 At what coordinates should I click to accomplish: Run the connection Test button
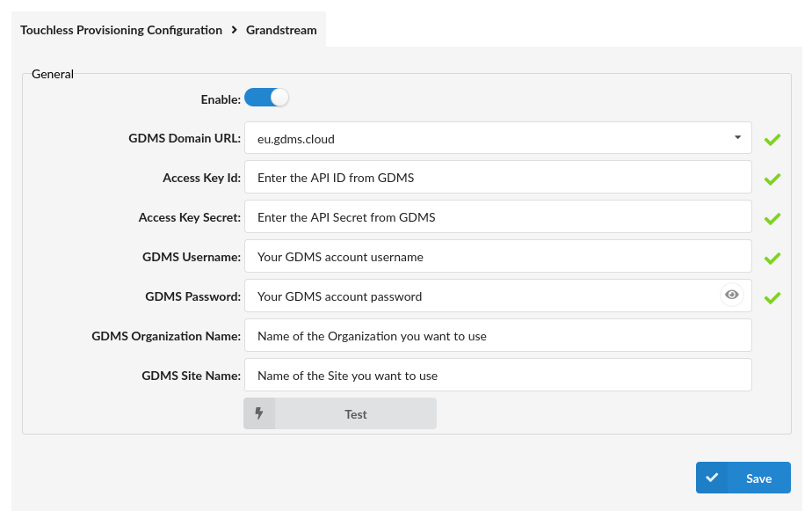pyautogui.click(x=340, y=413)
